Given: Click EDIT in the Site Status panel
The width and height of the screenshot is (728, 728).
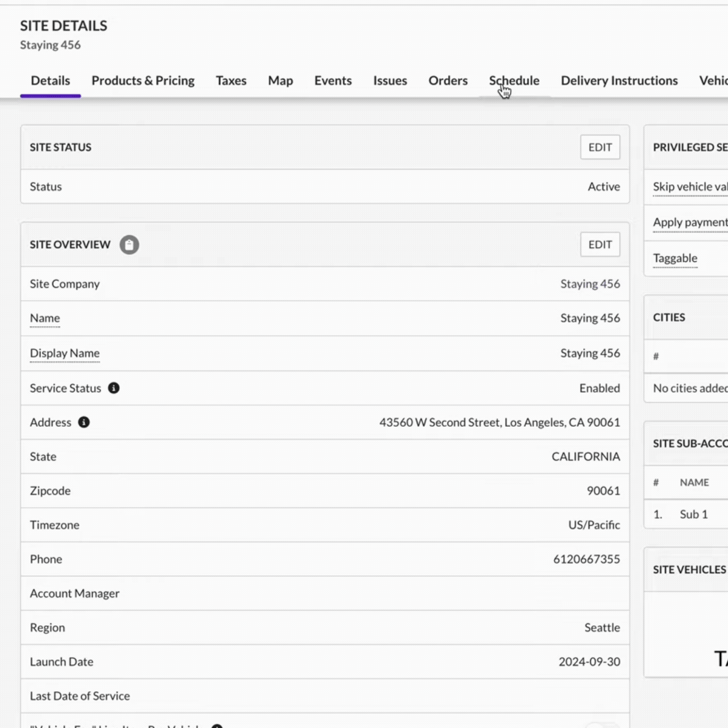Looking at the screenshot, I should [x=600, y=147].
